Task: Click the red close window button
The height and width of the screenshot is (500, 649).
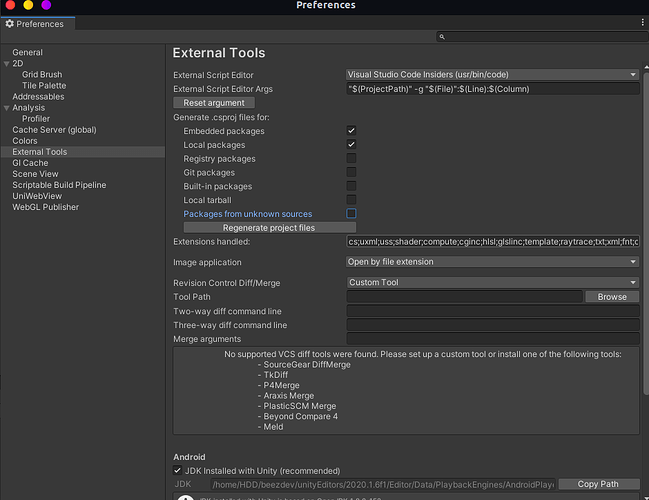Action: (x=10, y=6)
